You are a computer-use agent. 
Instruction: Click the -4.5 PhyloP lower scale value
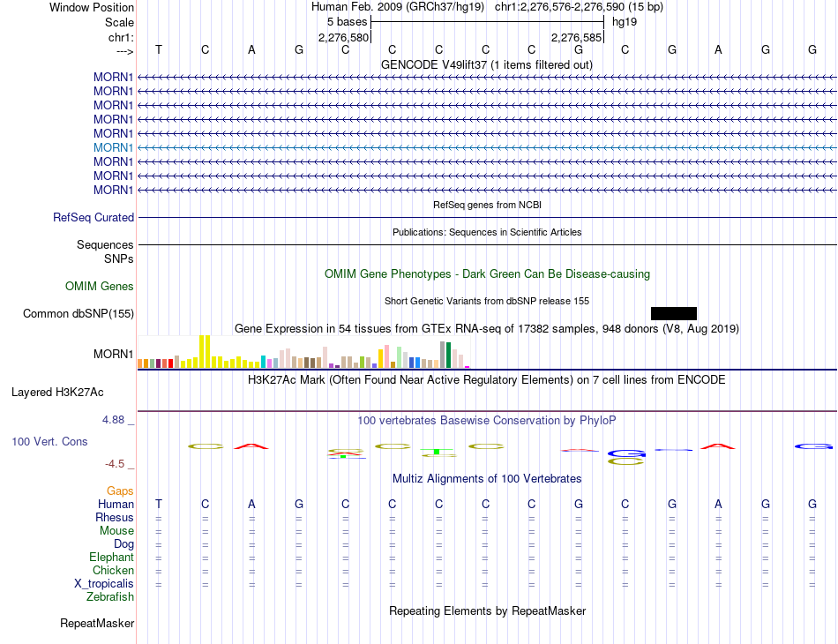[x=115, y=464]
